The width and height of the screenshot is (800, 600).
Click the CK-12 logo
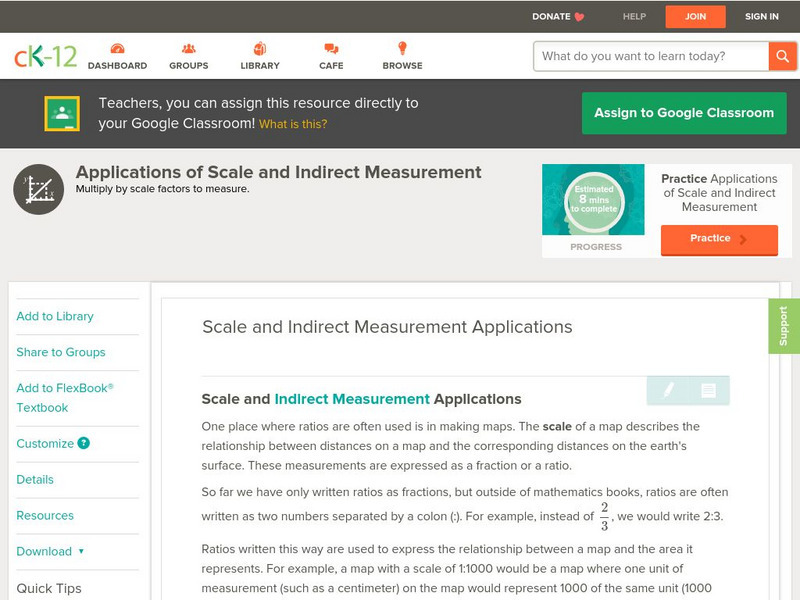tap(45, 56)
